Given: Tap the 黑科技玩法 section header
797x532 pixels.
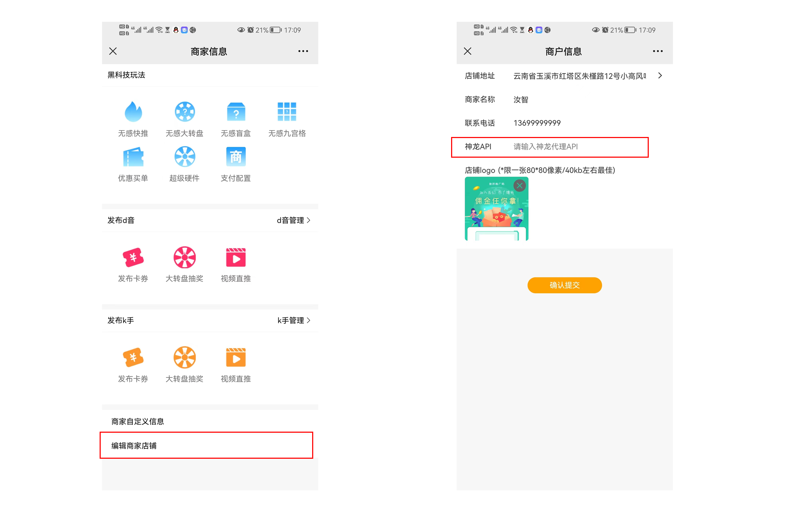Looking at the screenshot, I should coord(126,75).
